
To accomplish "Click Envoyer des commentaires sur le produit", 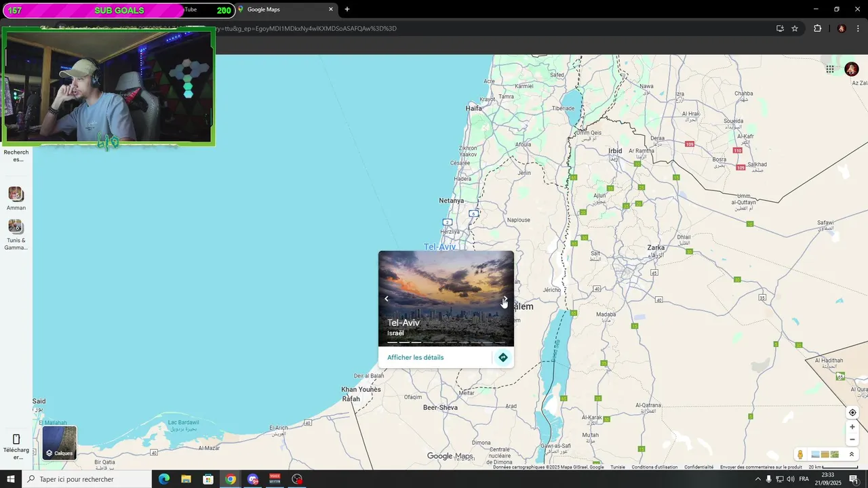I will click(761, 467).
